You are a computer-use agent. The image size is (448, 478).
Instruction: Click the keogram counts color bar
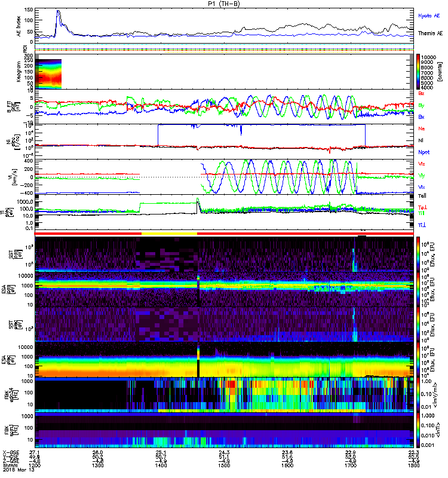(418, 72)
